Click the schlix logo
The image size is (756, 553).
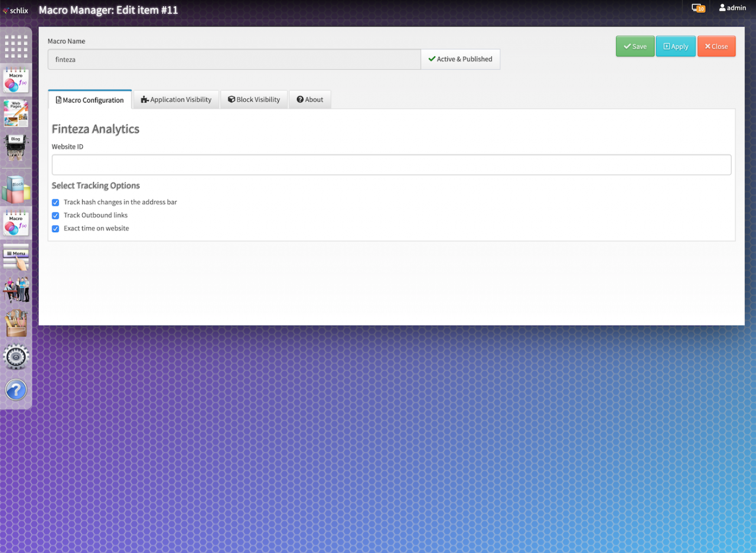[15, 10]
